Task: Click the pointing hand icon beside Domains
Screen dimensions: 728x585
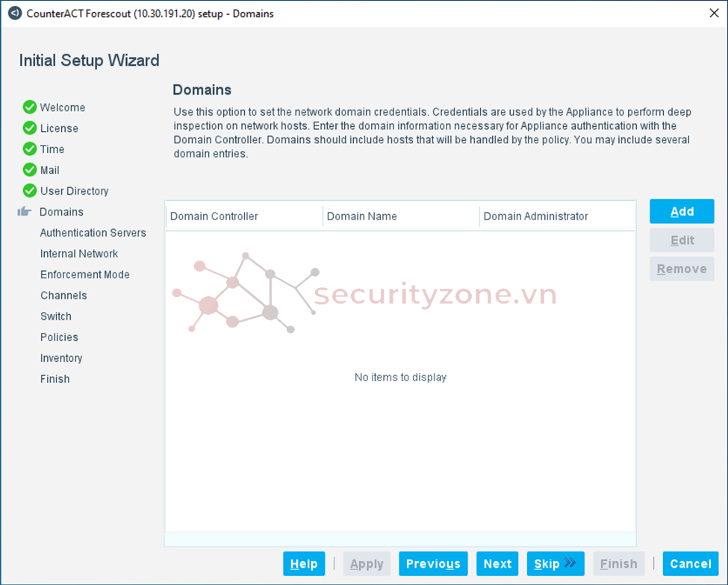Action: (25, 212)
